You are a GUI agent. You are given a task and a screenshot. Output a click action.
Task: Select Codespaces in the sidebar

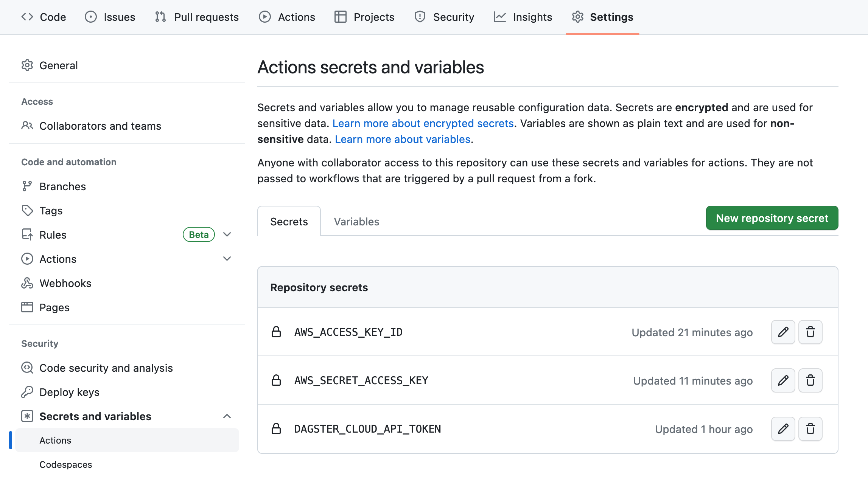click(x=65, y=464)
